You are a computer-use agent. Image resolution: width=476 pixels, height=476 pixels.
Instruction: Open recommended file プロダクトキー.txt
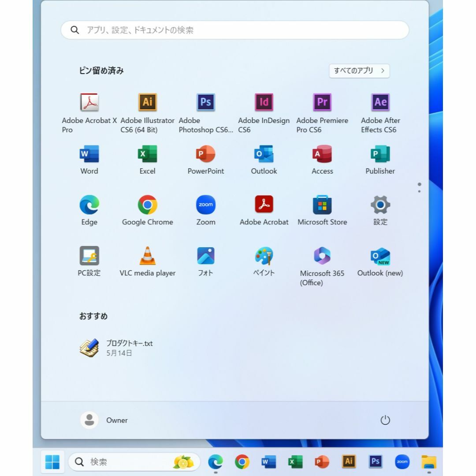click(x=116, y=348)
